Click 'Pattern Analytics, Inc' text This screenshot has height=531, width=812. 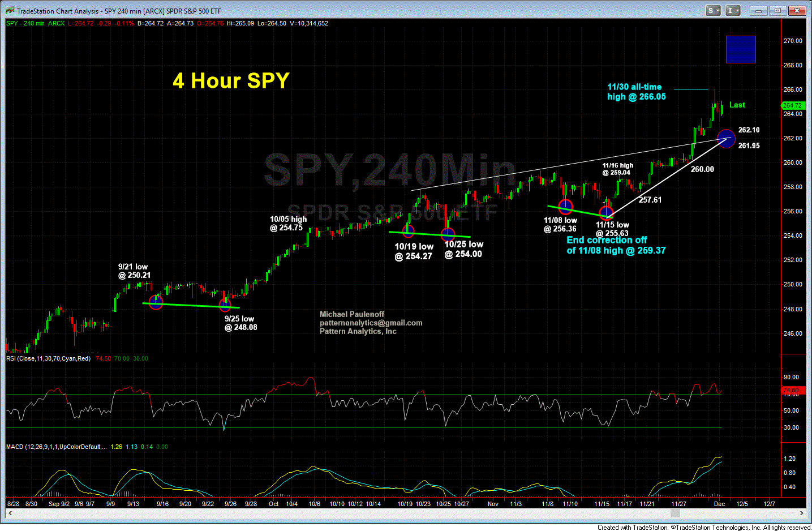(358, 331)
